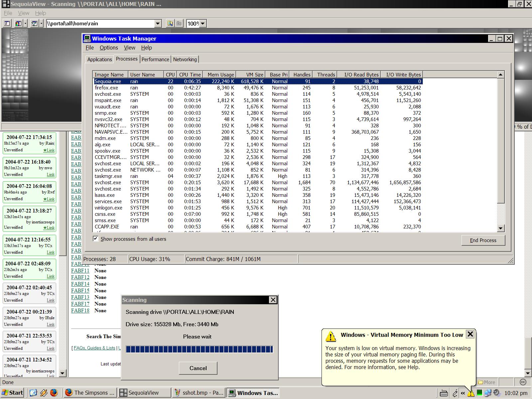Switch to sshot.bmp Paint taskbar button
The width and height of the screenshot is (532, 399).
point(199,393)
